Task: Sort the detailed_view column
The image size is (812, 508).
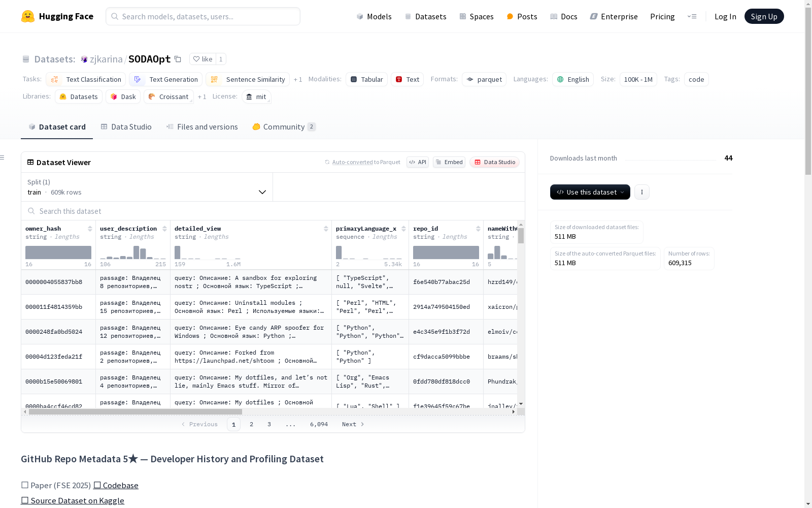Action: (x=326, y=229)
